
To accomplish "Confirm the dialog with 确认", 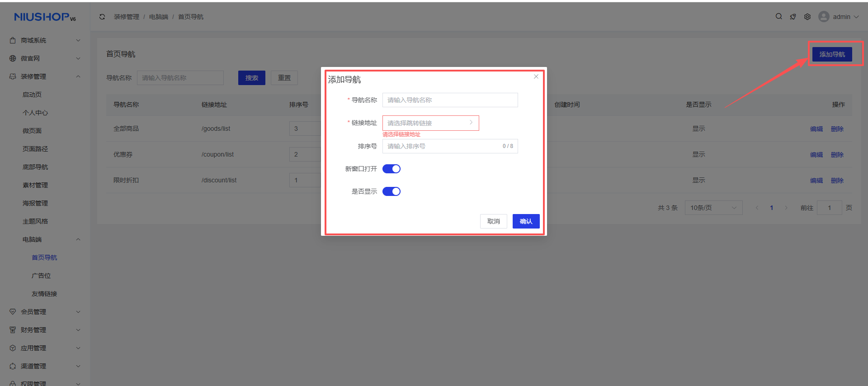I will click(526, 221).
